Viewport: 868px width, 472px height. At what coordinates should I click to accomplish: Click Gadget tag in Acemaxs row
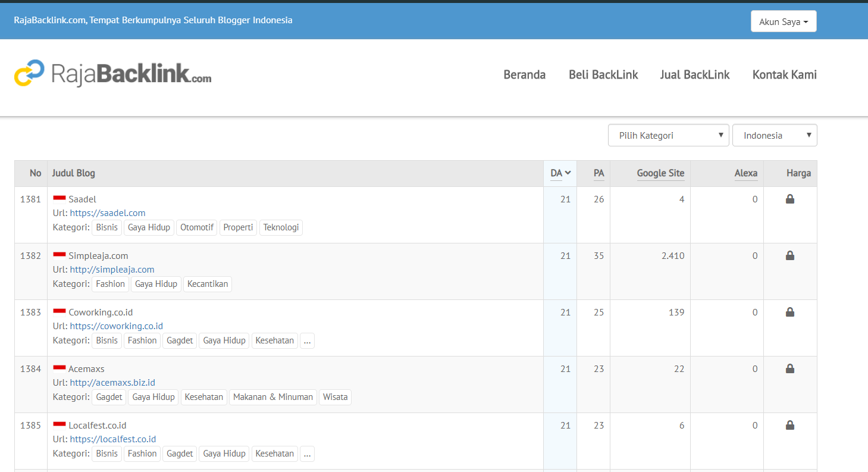109,397
